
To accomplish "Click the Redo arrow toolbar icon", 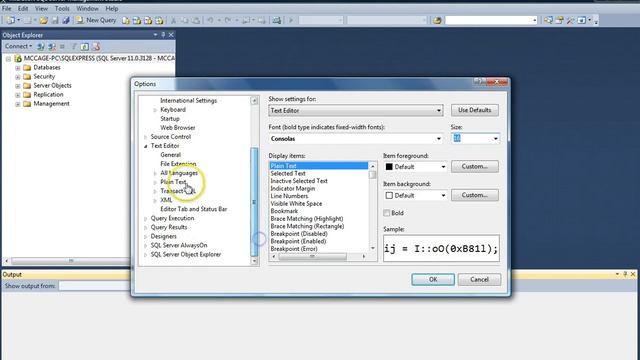I will [x=228, y=20].
